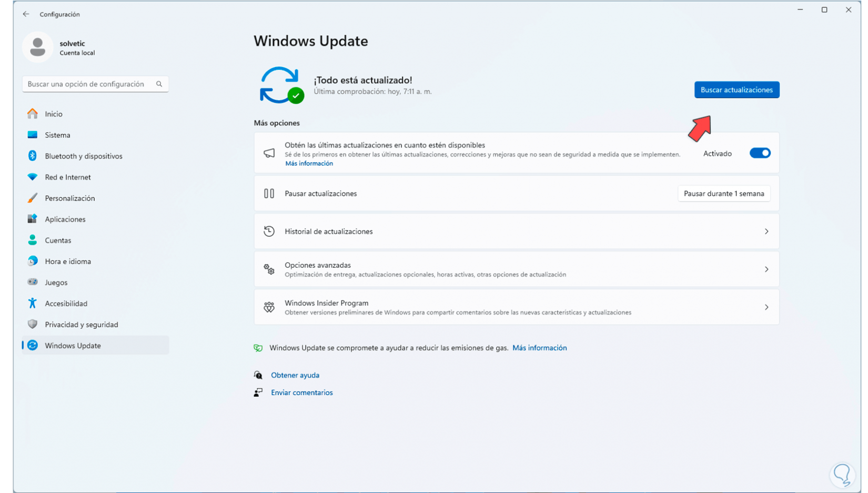
Task: Click the Windows Update sync status icon
Action: pos(281,85)
